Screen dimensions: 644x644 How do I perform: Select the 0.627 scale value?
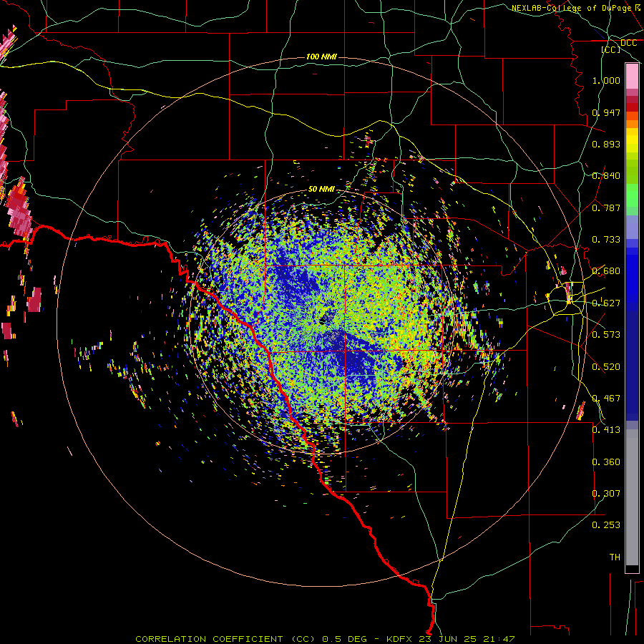coord(606,303)
